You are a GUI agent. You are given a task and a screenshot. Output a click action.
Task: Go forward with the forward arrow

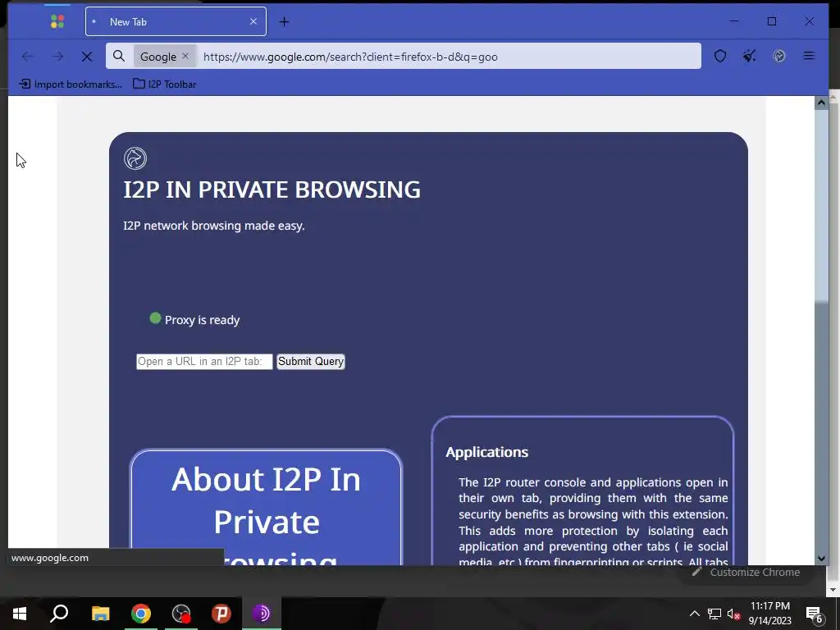tap(57, 57)
